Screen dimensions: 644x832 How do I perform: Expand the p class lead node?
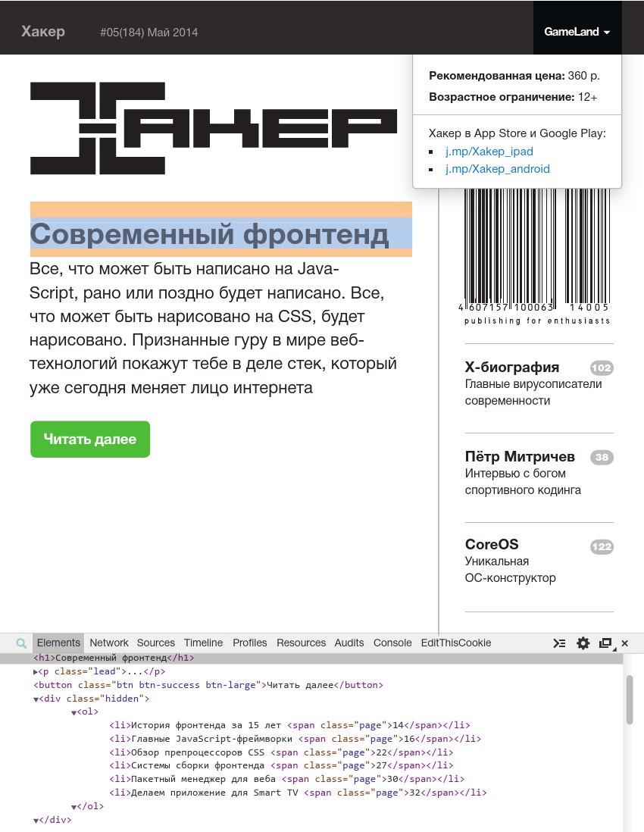(x=36, y=672)
